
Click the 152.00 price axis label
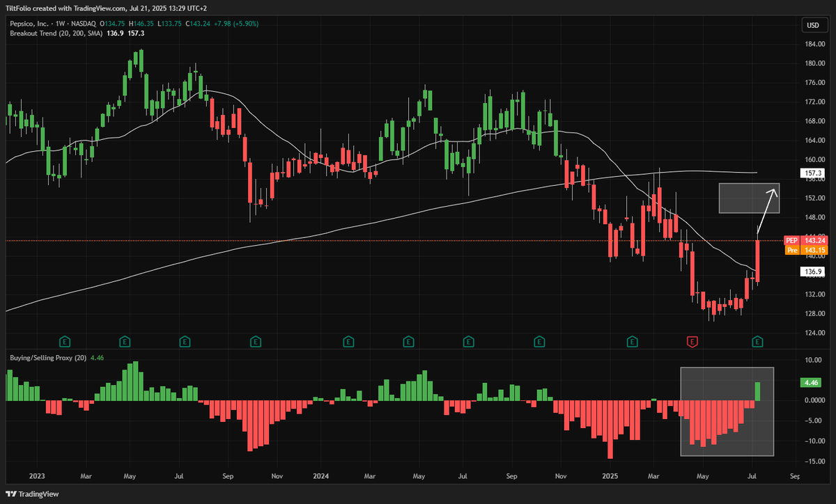[x=814, y=198]
